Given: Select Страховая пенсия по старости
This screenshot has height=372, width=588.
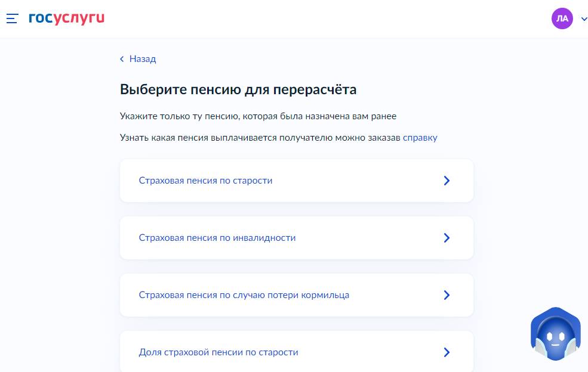Looking at the screenshot, I should [x=297, y=181].
